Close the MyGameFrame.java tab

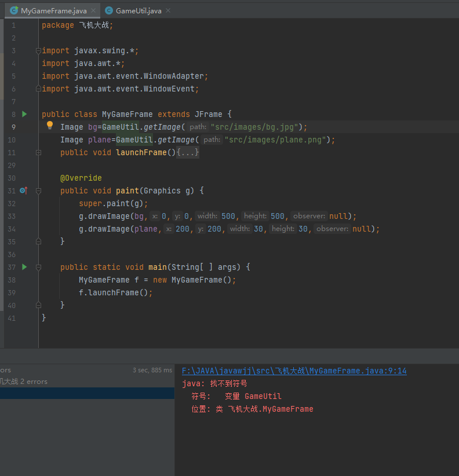pos(93,10)
